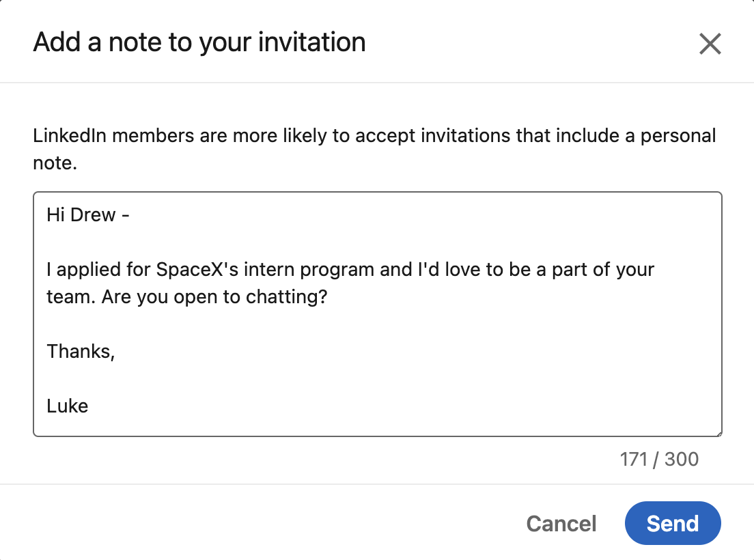Click the 171 / 300 character counter
The image size is (754, 560).
coord(659,460)
